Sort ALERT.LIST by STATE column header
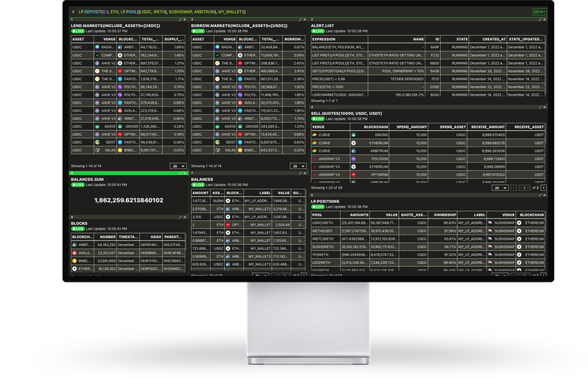588x378 pixels. tap(455, 39)
